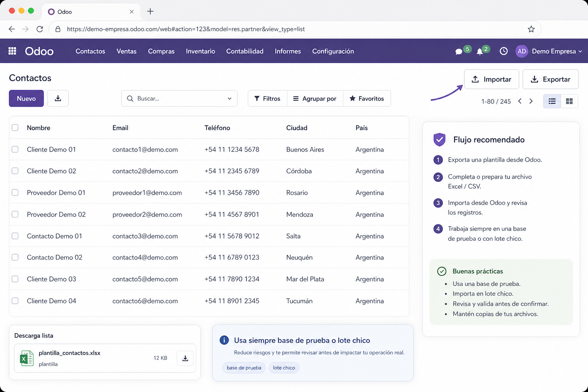Switch to list view icon

pos(552,101)
